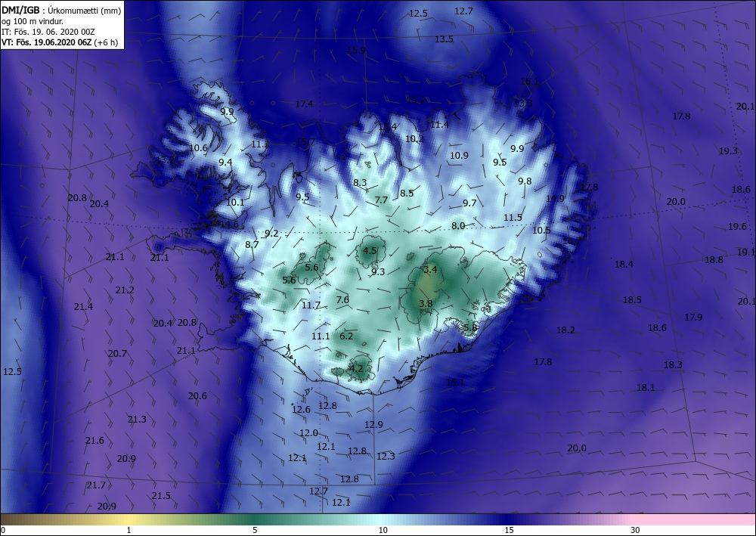Screen dimensions: 756x536
Task: Click the map value 15.1
Action: click(x=455, y=383)
